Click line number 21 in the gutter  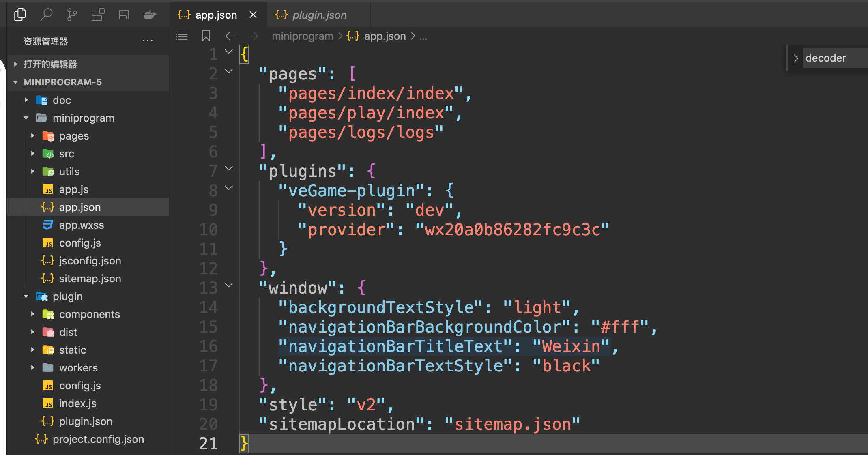(x=208, y=444)
